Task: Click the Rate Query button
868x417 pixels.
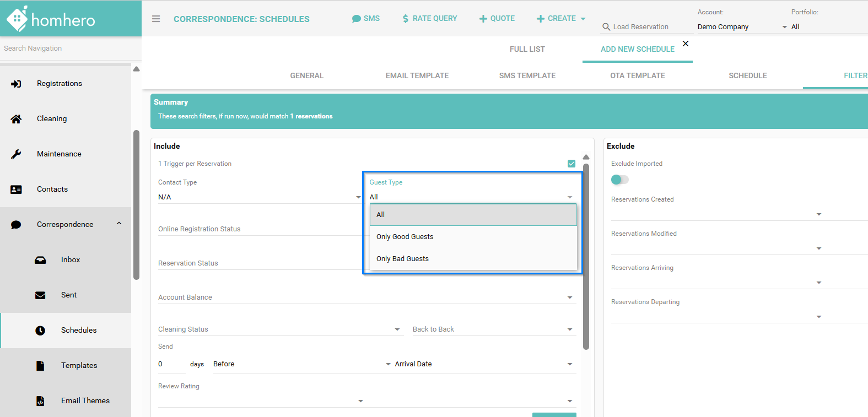Action: coord(429,19)
